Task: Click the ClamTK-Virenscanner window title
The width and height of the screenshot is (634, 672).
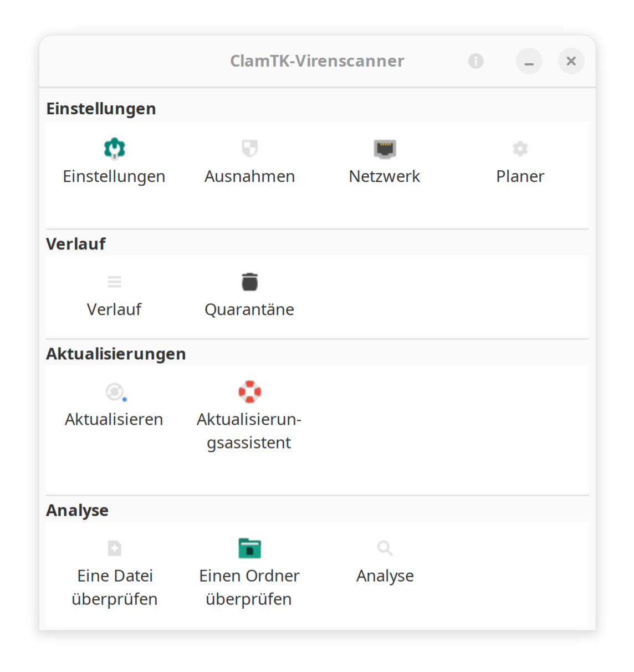Action: click(x=317, y=61)
